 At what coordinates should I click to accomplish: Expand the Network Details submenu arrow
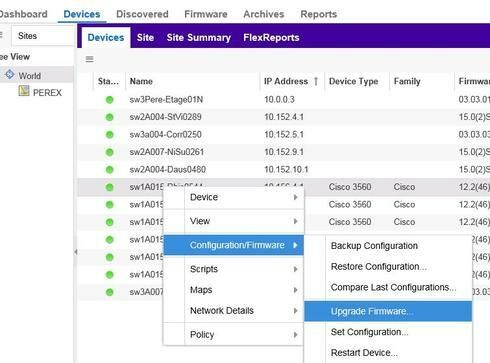click(295, 311)
